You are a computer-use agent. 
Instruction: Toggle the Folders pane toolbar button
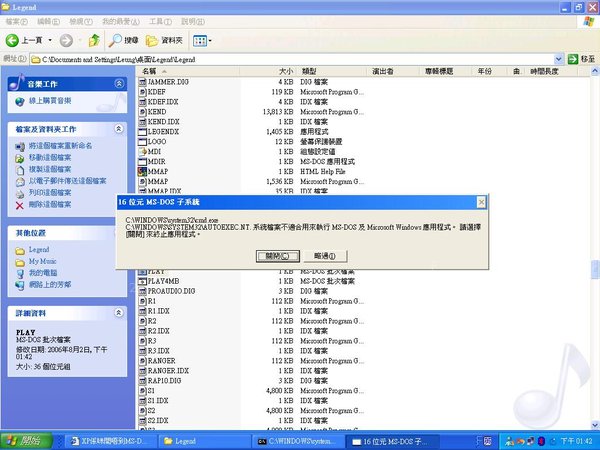165,40
